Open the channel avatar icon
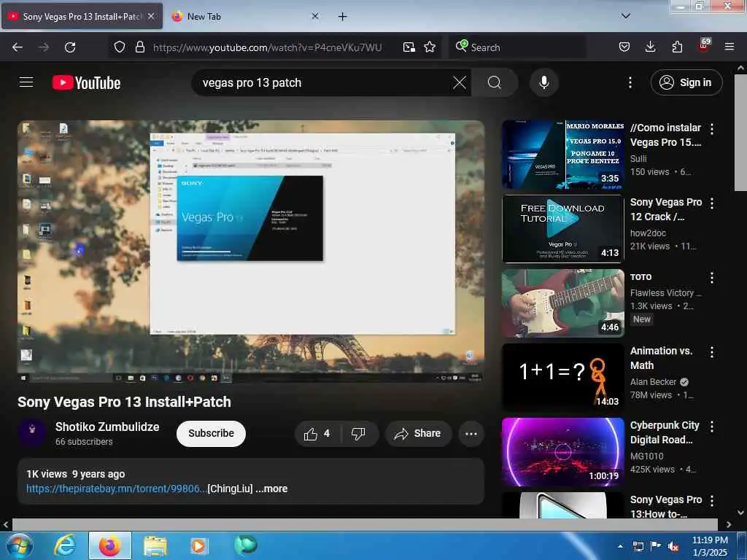 32,432
